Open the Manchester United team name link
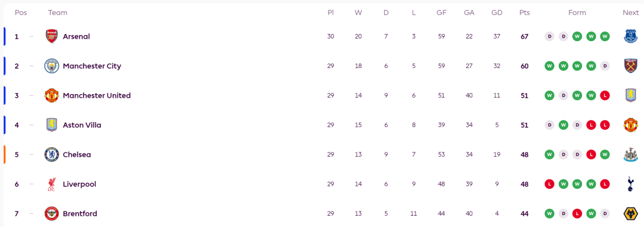 coord(97,96)
